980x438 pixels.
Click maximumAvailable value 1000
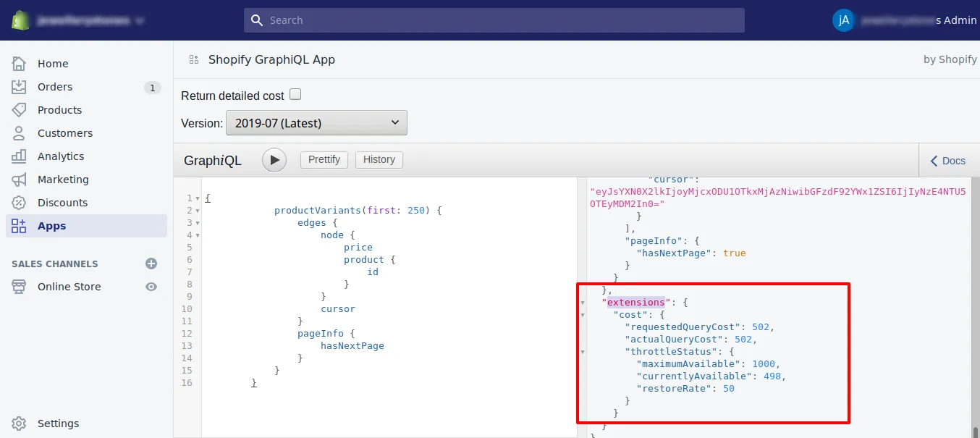click(x=764, y=364)
